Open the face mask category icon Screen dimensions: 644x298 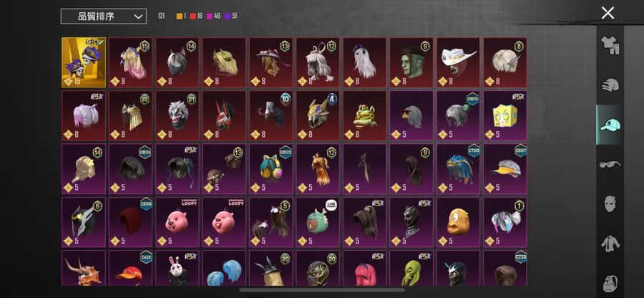click(610, 204)
